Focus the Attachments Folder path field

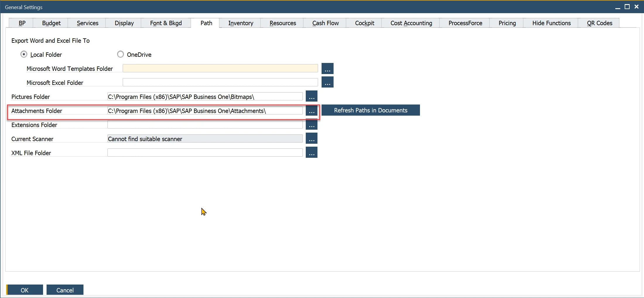pos(205,111)
